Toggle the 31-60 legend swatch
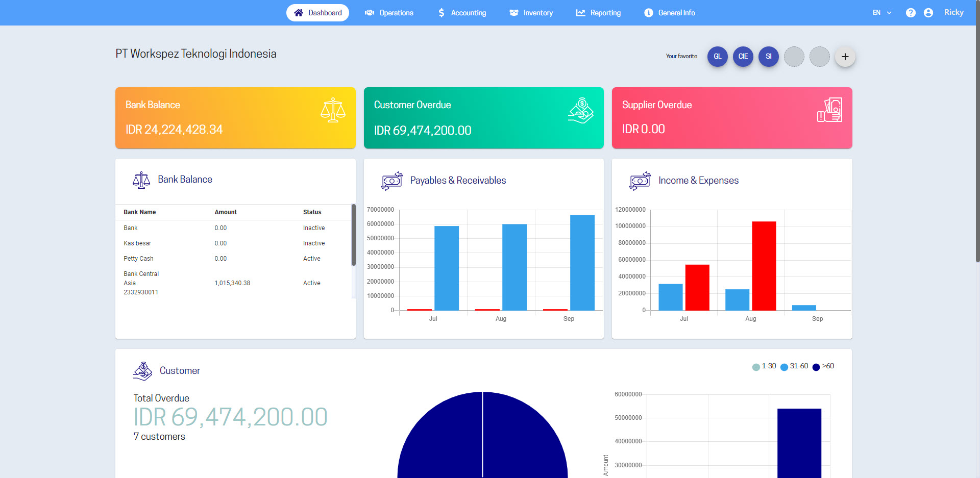 784,367
